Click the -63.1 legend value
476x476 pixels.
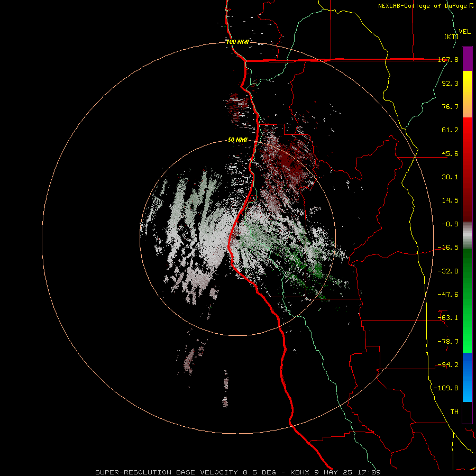coord(448,318)
